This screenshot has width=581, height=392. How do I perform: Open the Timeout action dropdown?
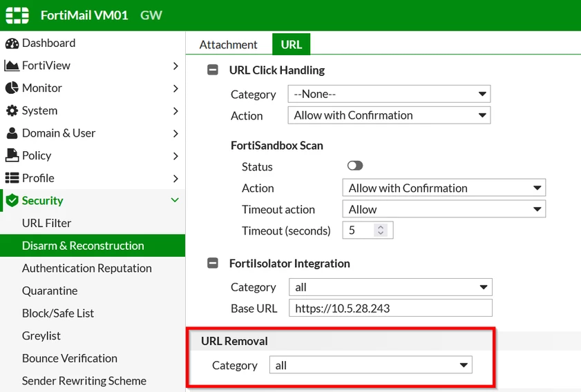(444, 209)
